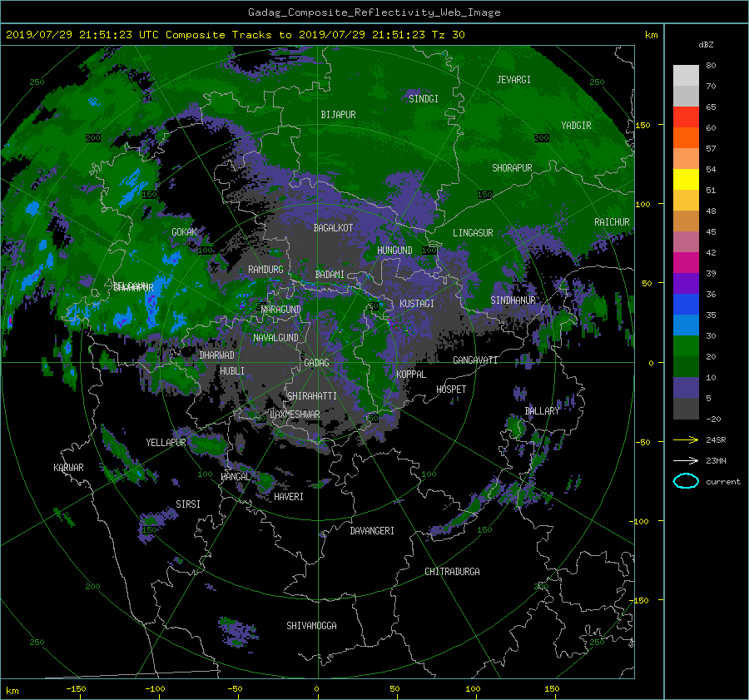Click the GADAG radar center label

pos(316,363)
